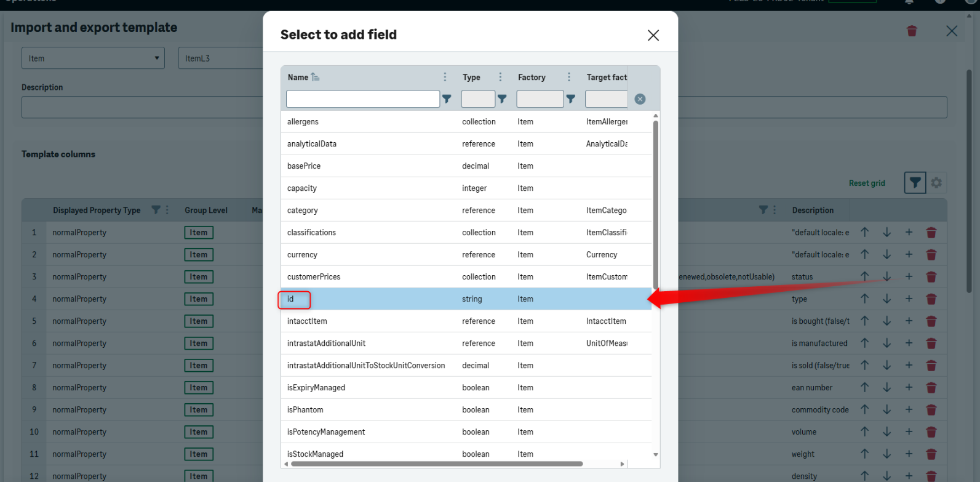Close the Import and export template panel
The height and width of the screenshot is (482, 980).
tap(952, 31)
